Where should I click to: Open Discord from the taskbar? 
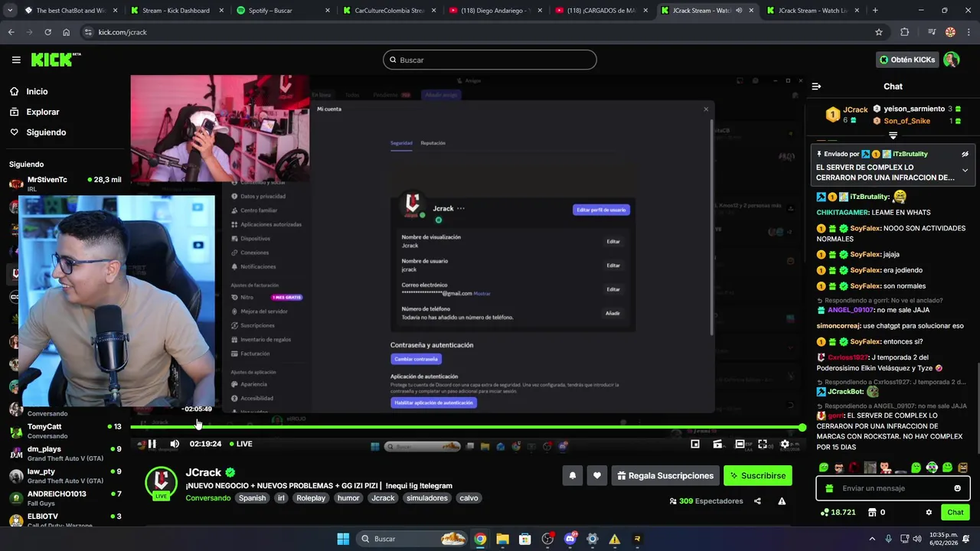570,539
